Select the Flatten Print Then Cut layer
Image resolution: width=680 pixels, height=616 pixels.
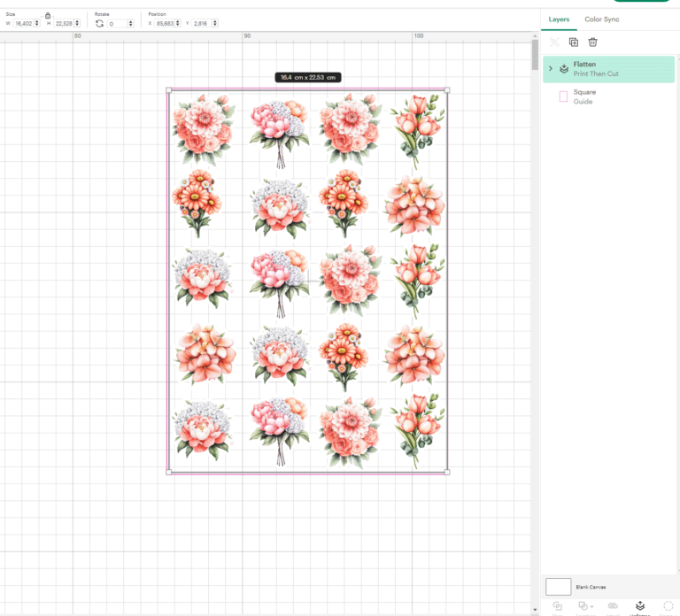point(608,69)
